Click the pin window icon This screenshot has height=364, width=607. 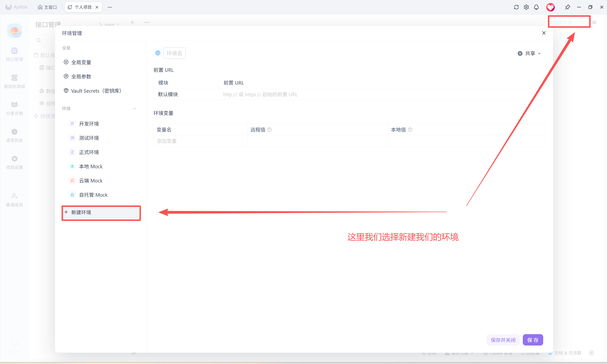(x=567, y=7)
